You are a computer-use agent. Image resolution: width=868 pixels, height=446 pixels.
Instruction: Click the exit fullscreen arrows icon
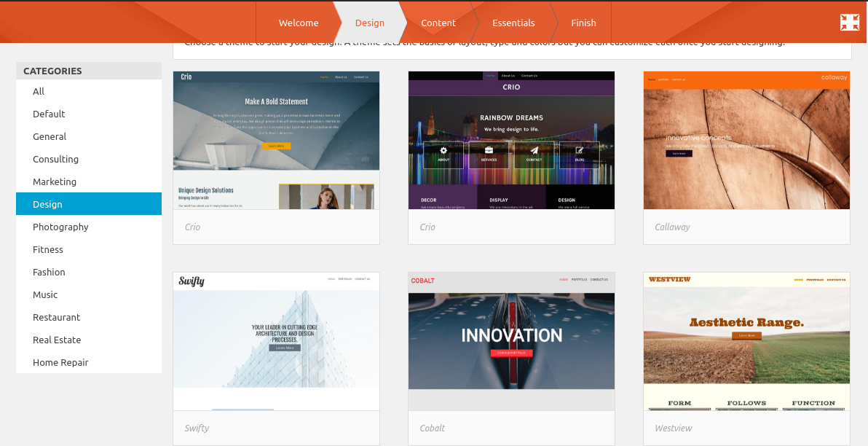849,22
